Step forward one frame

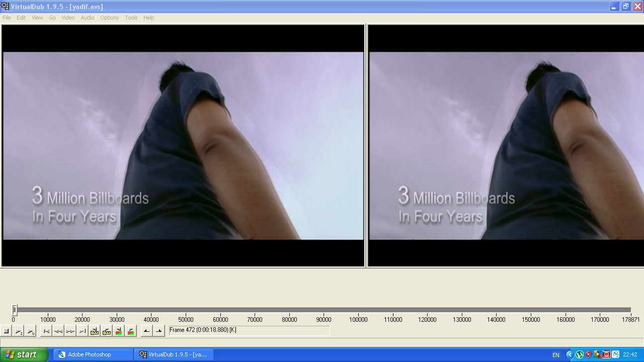(x=70, y=331)
